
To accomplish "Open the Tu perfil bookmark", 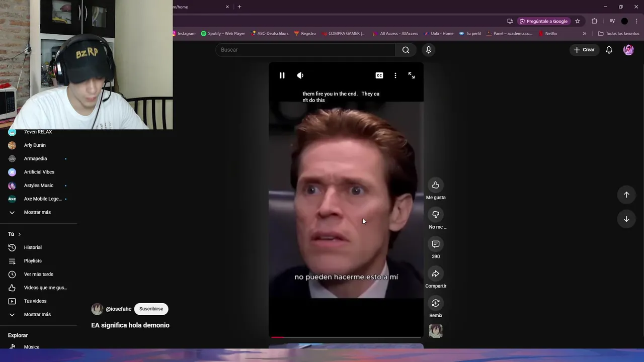I will tap(469, 34).
